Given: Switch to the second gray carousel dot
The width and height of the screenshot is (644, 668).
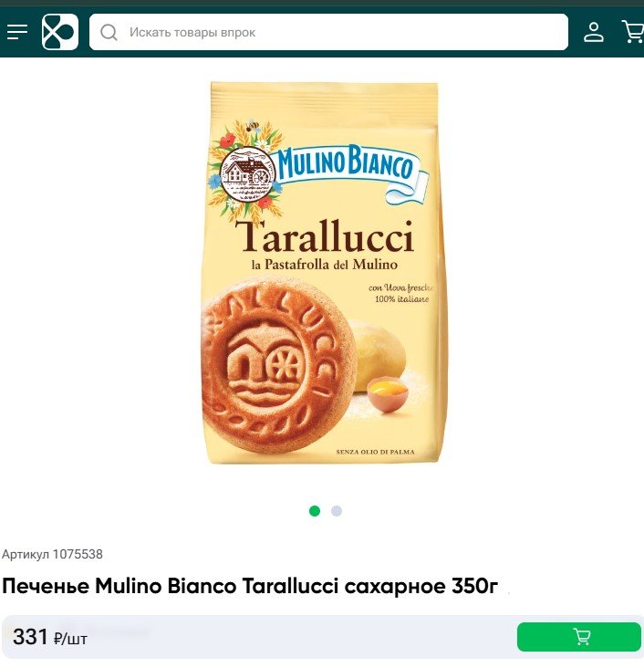Looking at the screenshot, I should coord(337,511).
